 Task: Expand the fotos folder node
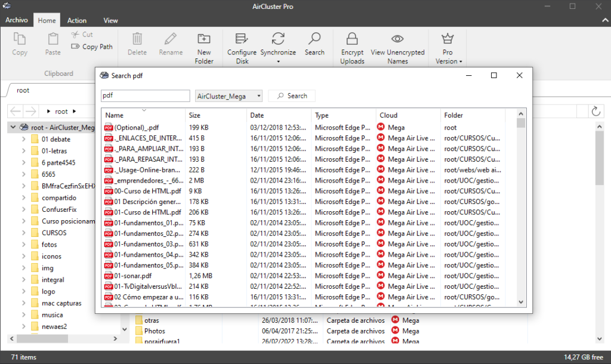[x=23, y=244]
